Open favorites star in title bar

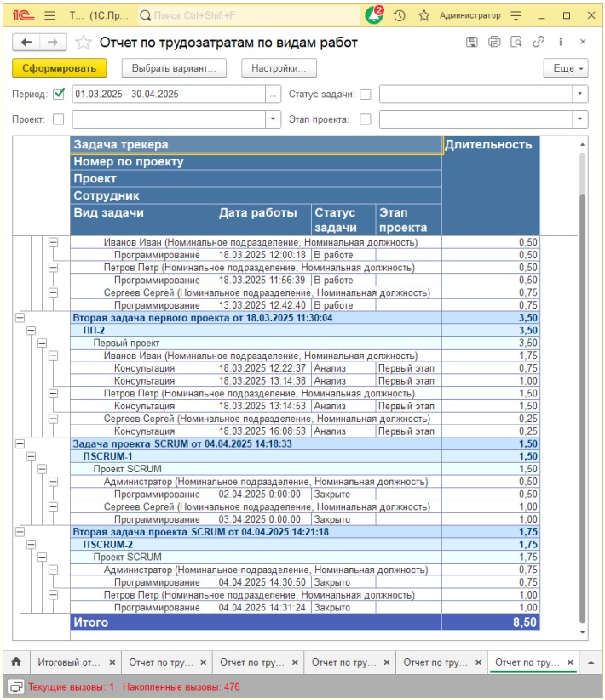423,15
